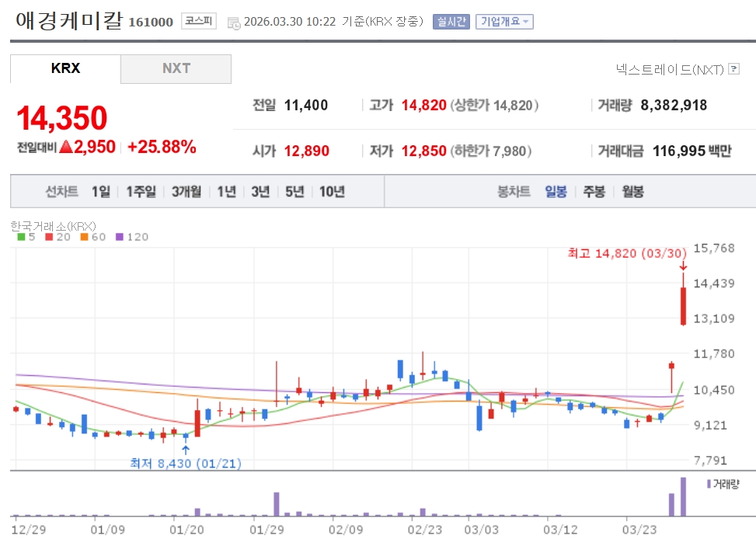
Task: Click the 15,768 price axis label
Action: click(714, 249)
